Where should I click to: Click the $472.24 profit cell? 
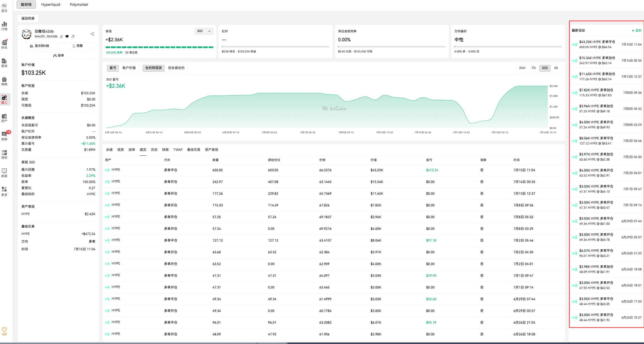pyautogui.click(x=432, y=170)
